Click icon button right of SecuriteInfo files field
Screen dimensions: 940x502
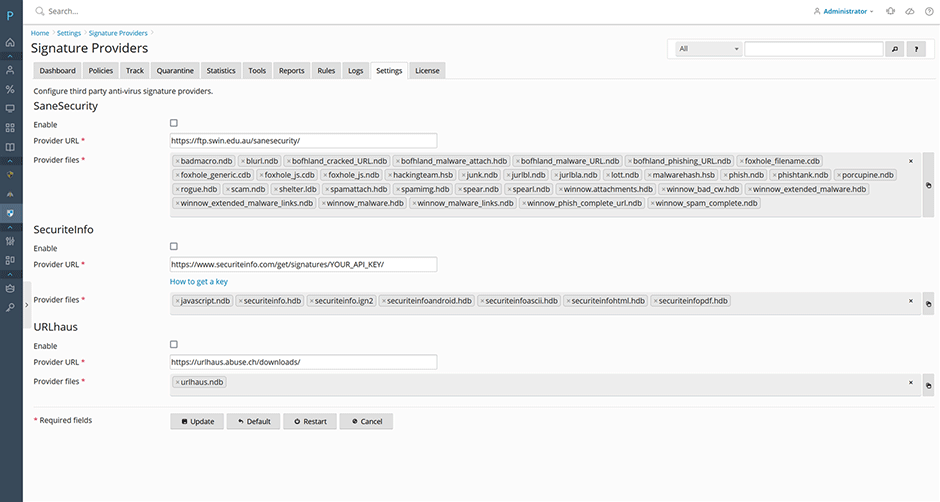point(929,304)
